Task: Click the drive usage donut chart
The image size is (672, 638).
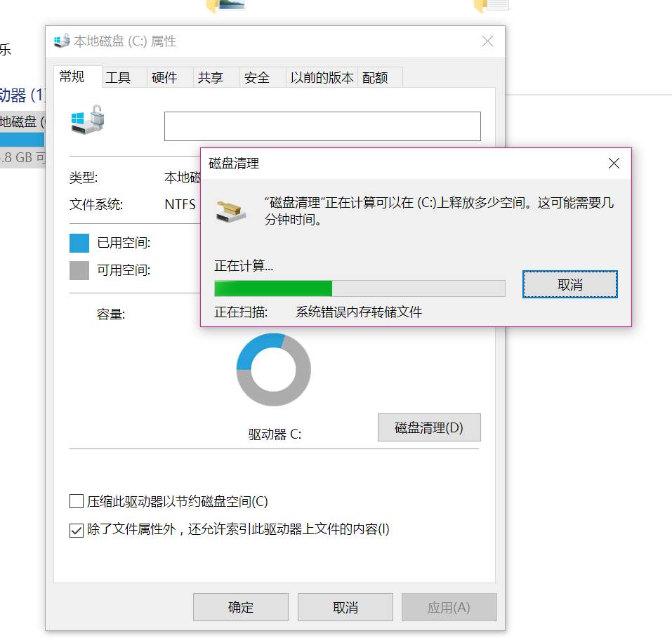Action: point(273,369)
